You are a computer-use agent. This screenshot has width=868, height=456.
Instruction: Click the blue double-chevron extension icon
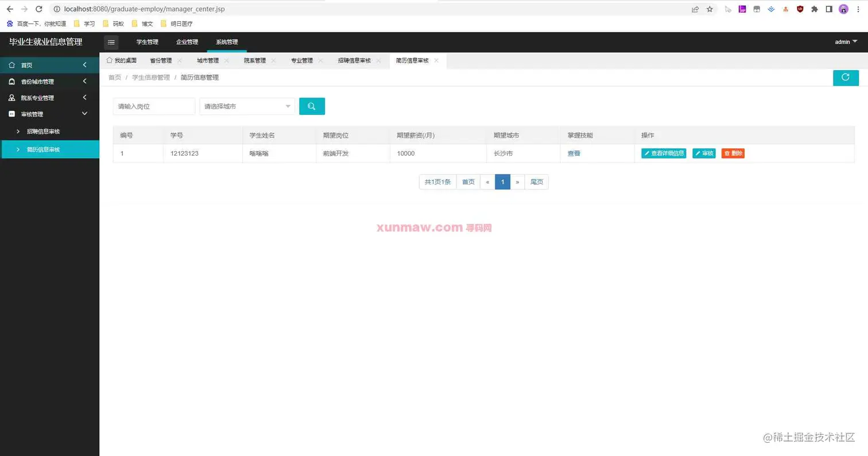click(771, 9)
